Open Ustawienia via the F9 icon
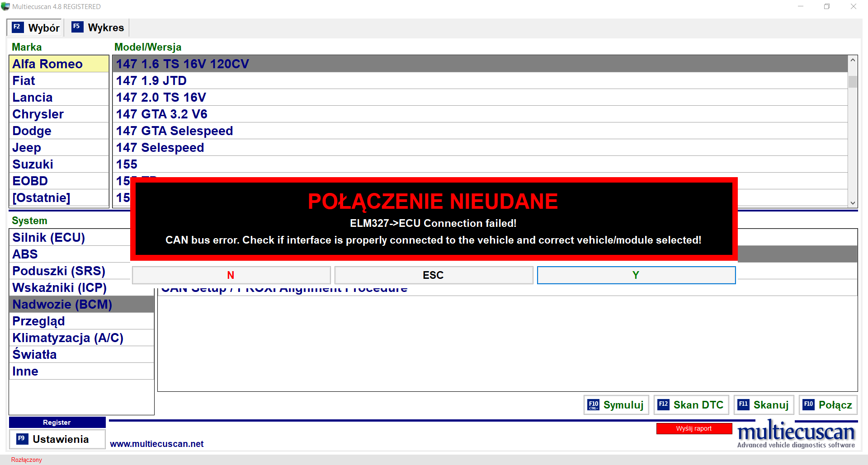This screenshot has height=465, width=868. point(21,439)
